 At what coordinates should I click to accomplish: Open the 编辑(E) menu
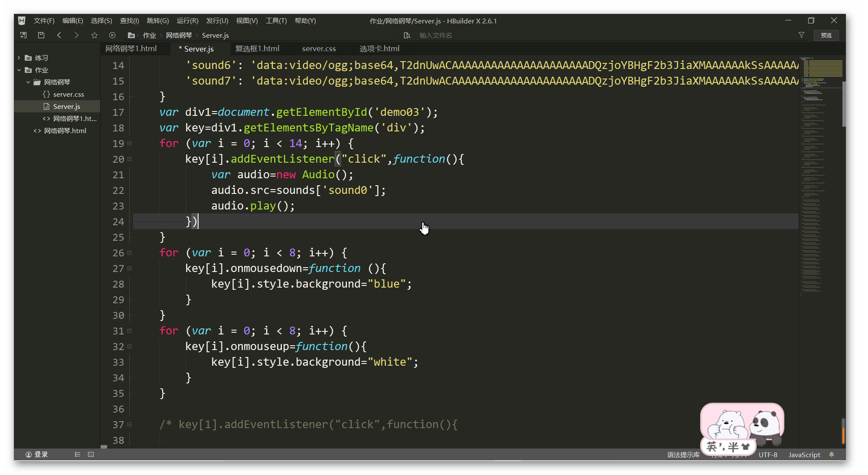(x=72, y=20)
